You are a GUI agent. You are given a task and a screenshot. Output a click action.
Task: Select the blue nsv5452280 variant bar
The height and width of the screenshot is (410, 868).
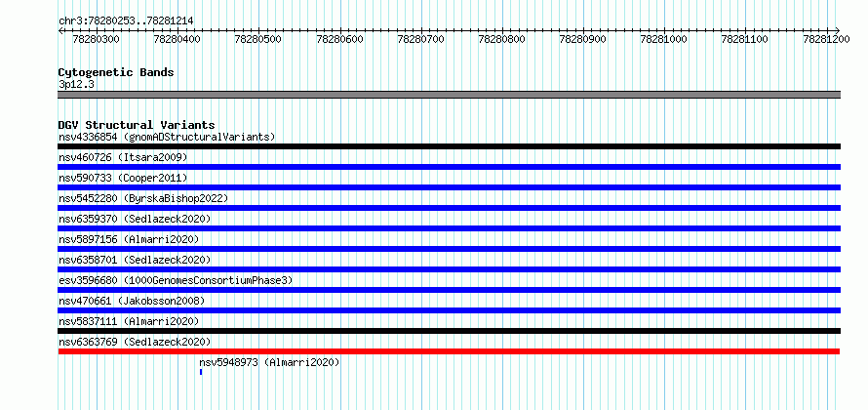pyautogui.click(x=449, y=208)
